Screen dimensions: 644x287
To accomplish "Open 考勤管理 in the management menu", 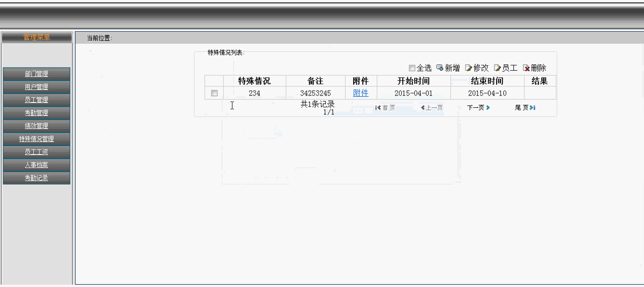I will tap(36, 113).
